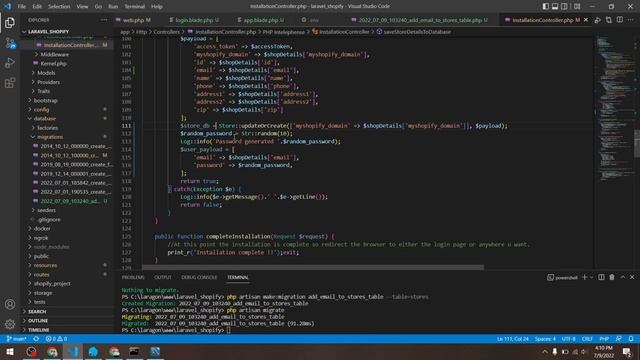
Task: Open the Extensions view
Action: pyautogui.click(x=10, y=83)
